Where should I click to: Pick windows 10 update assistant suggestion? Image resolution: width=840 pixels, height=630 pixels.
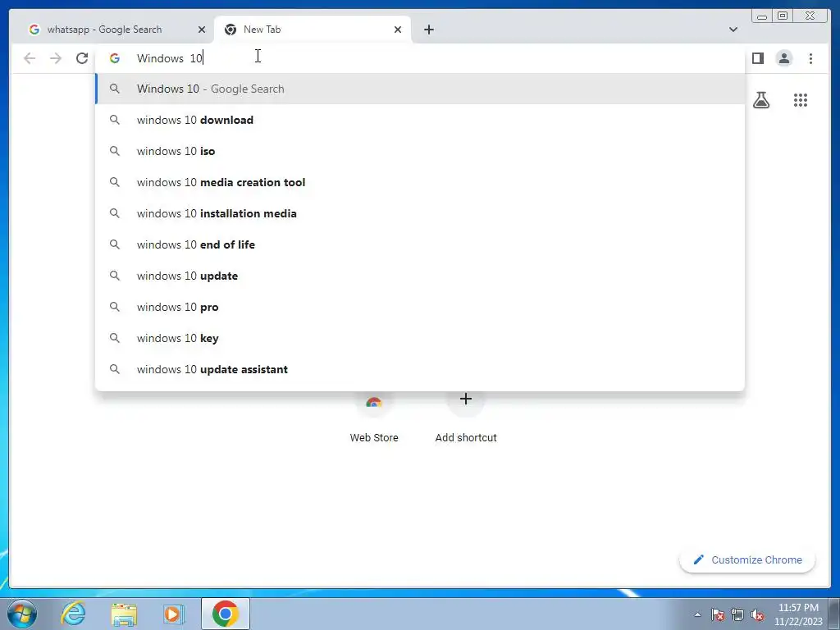(x=420, y=369)
